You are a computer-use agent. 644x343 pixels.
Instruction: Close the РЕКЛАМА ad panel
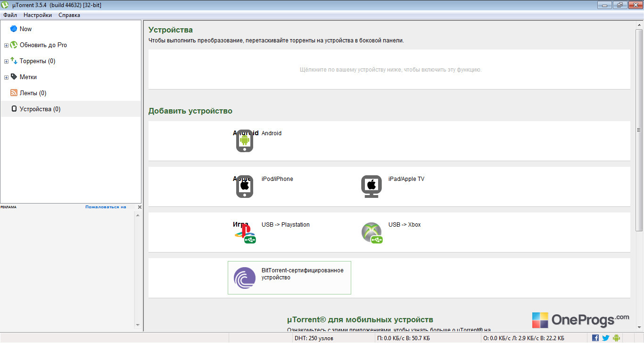[140, 207]
